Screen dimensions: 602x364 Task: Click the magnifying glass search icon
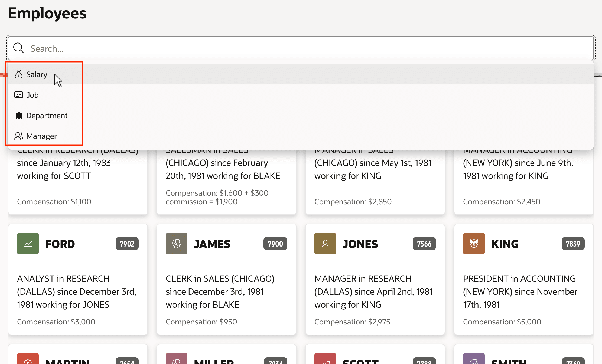[x=19, y=48]
